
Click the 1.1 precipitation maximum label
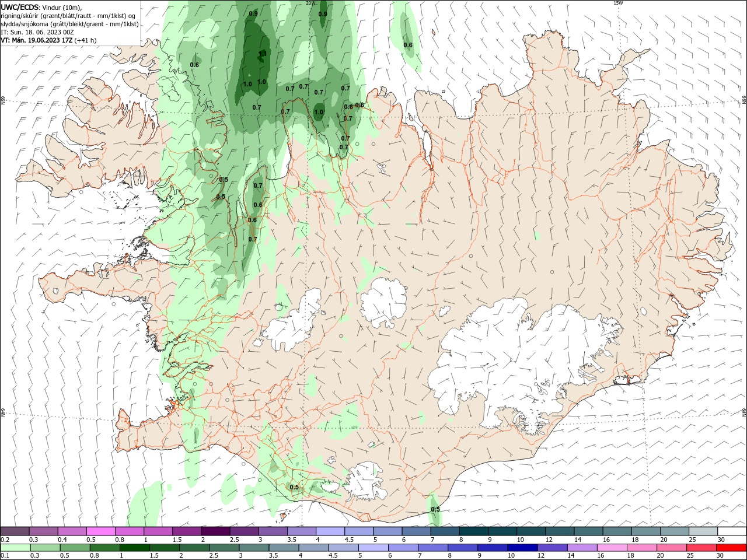[262, 54]
